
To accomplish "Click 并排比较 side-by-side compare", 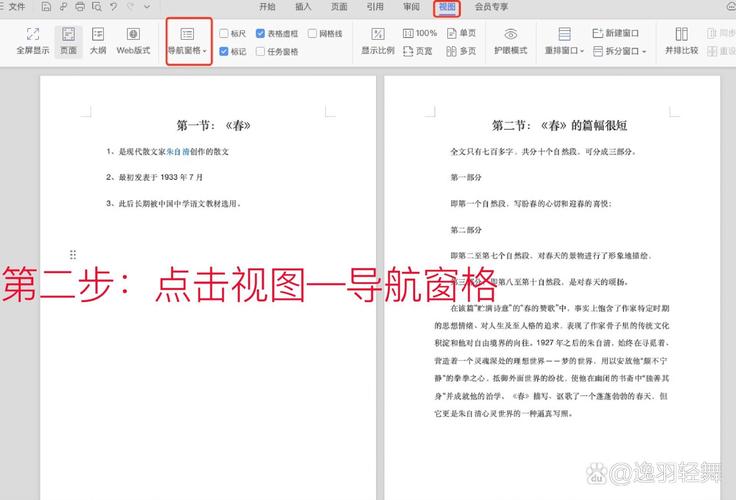I will click(x=682, y=41).
